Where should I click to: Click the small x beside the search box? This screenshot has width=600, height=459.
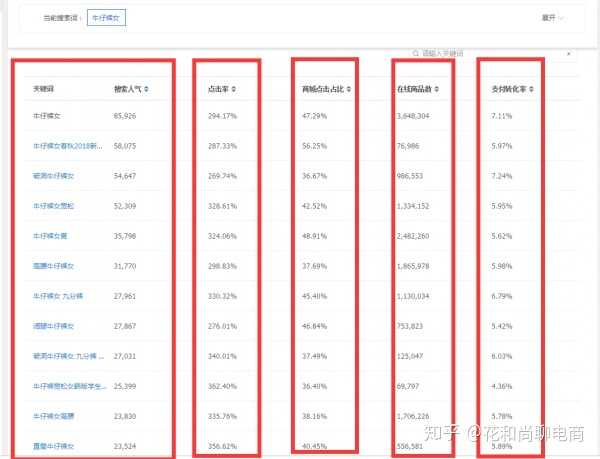point(569,54)
